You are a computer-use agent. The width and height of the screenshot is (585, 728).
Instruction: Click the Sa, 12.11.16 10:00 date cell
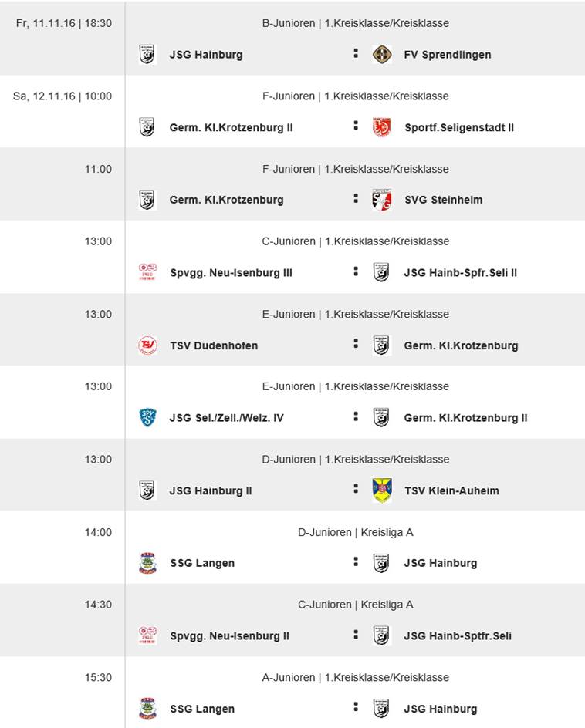pos(63,96)
